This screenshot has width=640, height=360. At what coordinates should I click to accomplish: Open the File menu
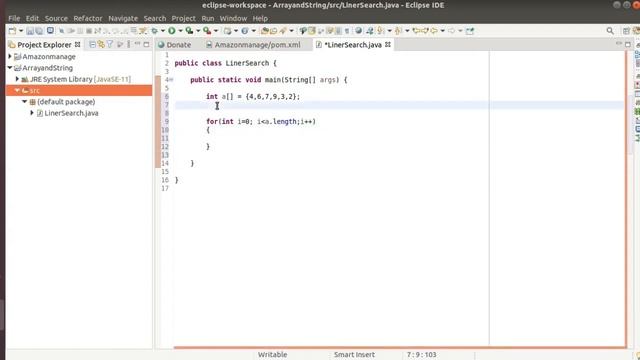coord(14,18)
